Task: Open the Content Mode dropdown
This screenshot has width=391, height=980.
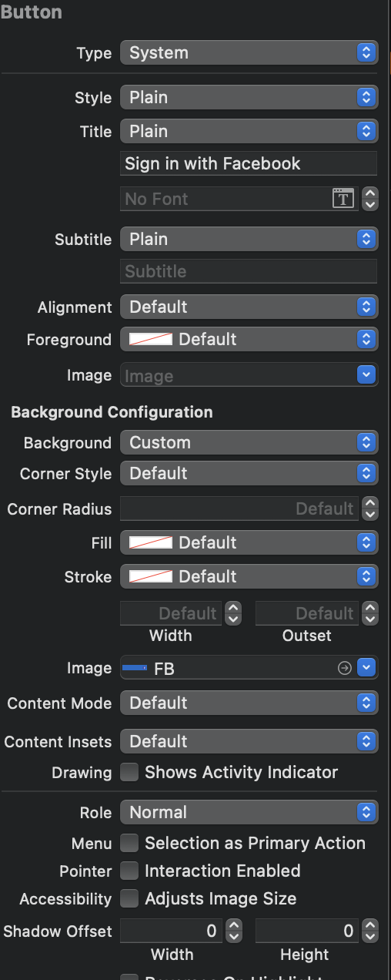Action: tap(249, 703)
